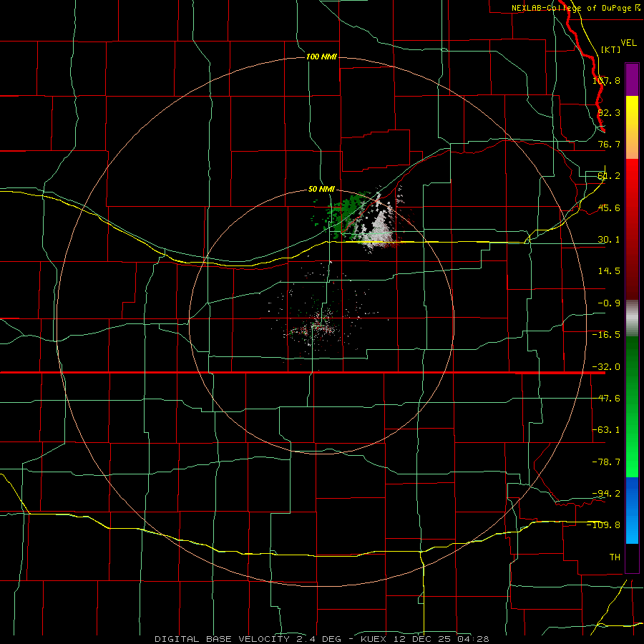Select the -47.6 legend value

click(606, 399)
